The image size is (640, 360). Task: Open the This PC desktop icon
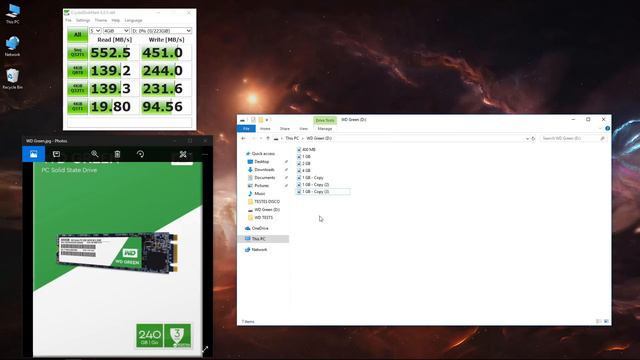tap(13, 14)
